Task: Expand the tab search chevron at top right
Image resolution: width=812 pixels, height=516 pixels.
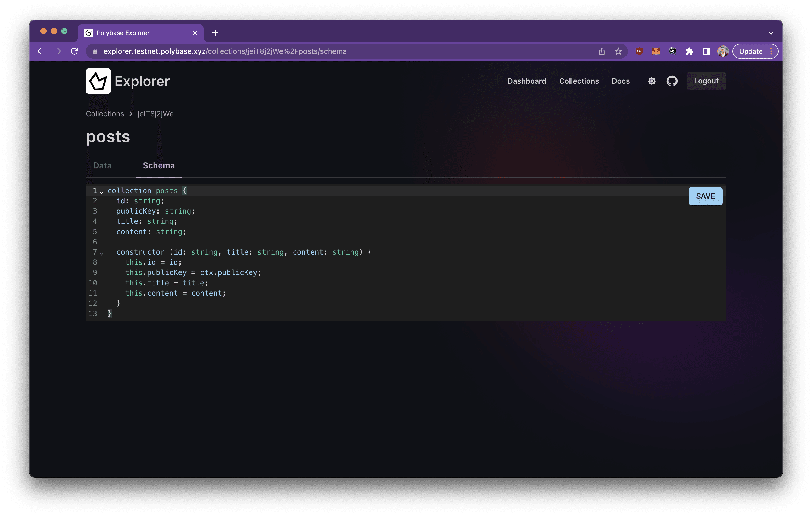Action: coord(771,33)
